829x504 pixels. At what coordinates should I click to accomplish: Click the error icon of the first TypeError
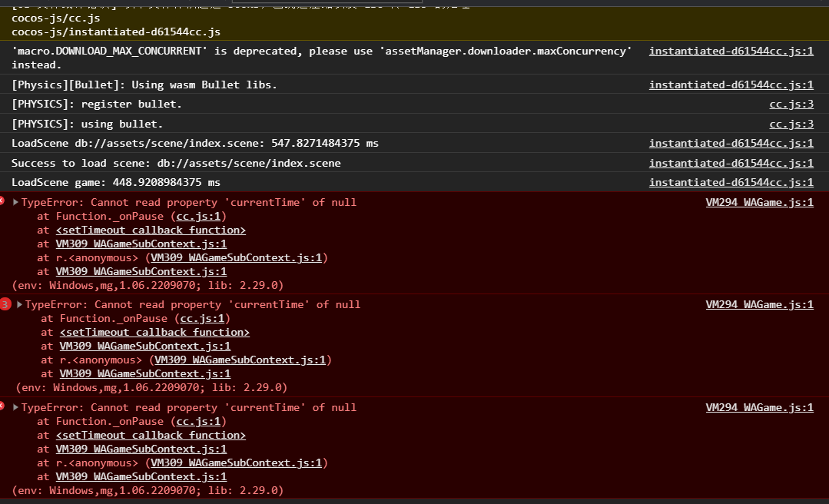coord(2,201)
